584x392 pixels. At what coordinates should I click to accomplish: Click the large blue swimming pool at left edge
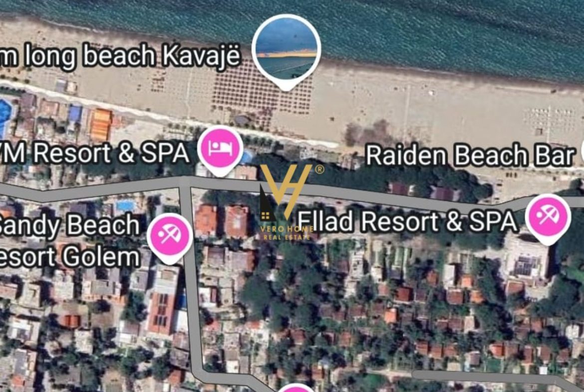click(5, 115)
